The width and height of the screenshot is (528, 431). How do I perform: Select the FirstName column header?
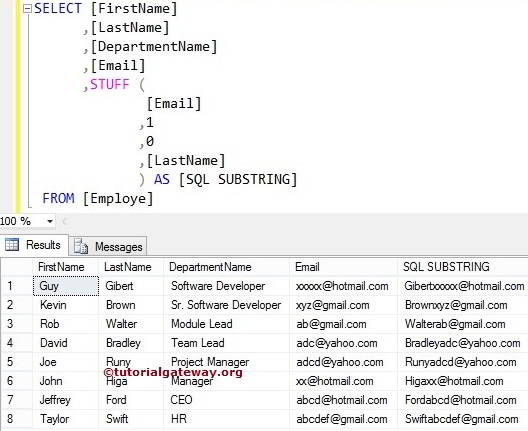(66, 267)
